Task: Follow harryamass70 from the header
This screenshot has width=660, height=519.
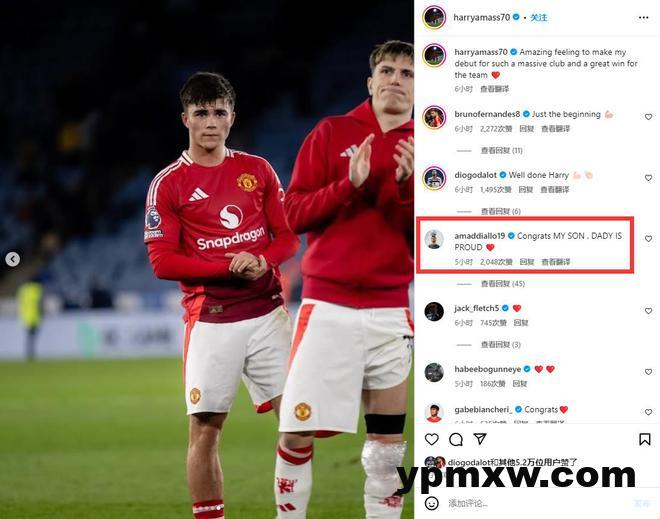Action: coord(539,18)
